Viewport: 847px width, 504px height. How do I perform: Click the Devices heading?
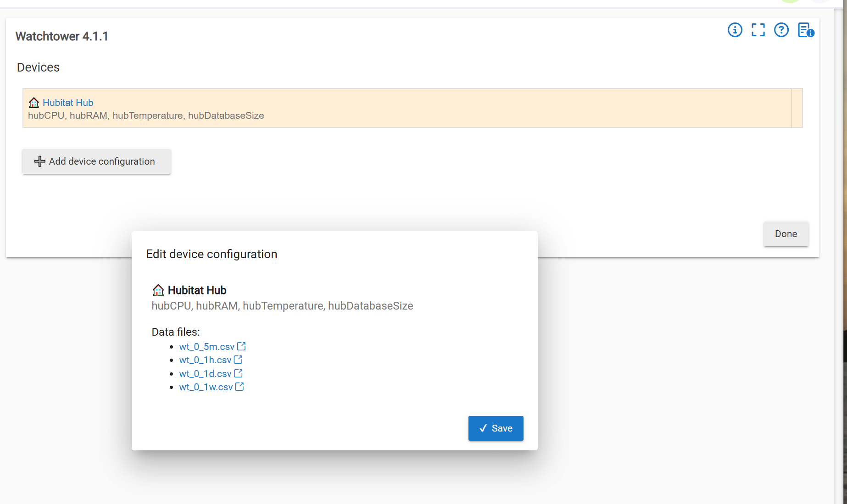point(38,67)
